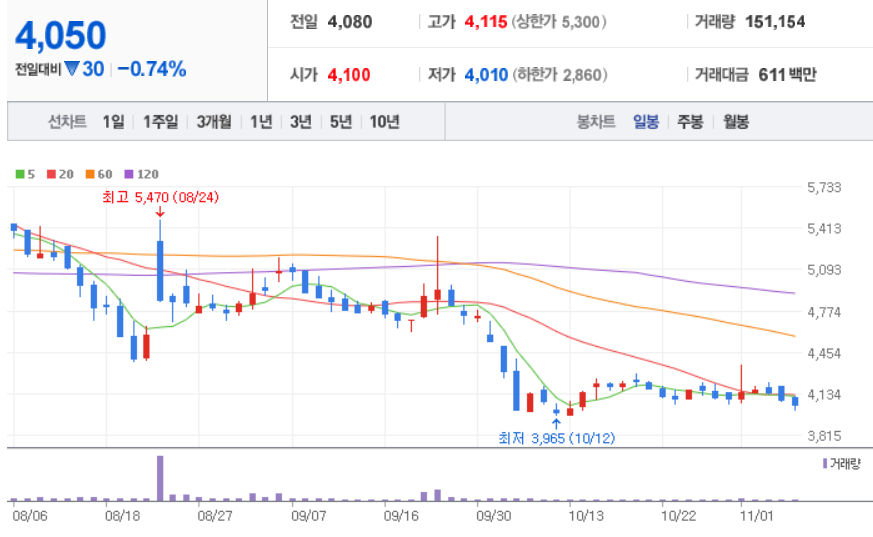Click the 08/06 date axis label

pos(30,516)
